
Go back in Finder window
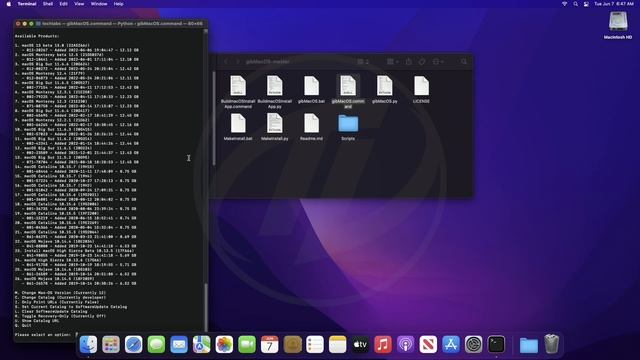pyautogui.click(x=226, y=62)
